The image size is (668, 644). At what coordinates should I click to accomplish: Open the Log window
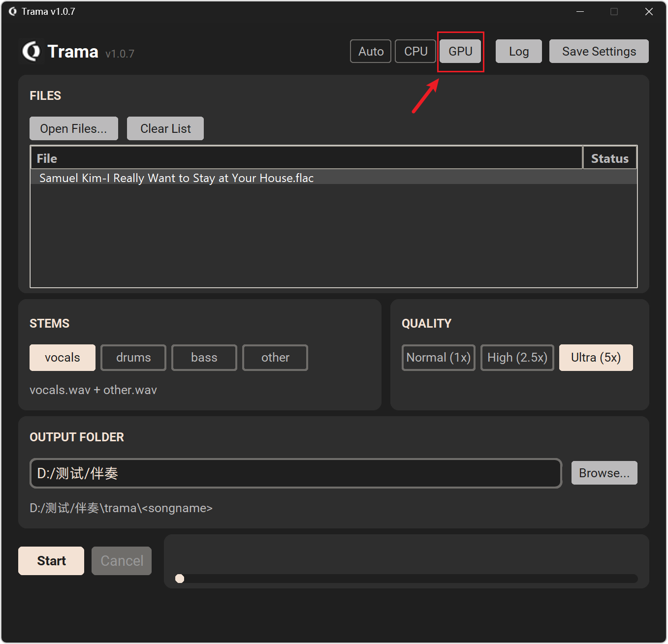(519, 51)
